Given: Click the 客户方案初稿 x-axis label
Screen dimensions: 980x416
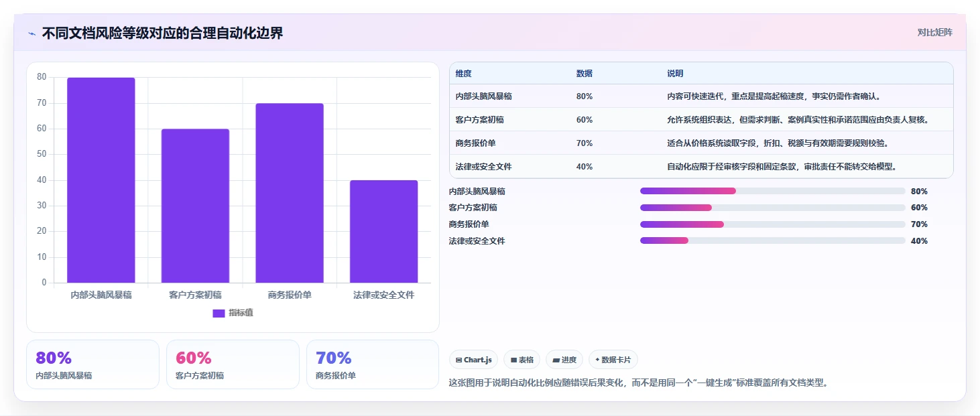Looking at the screenshot, I should click(x=195, y=295).
